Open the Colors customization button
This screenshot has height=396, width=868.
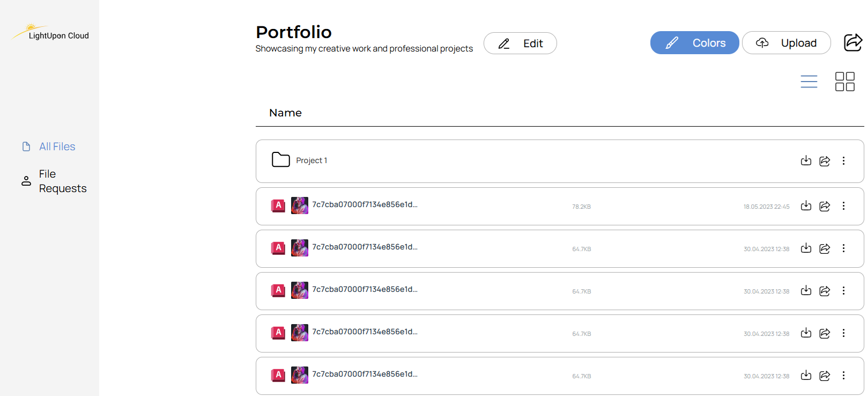click(x=694, y=43)
